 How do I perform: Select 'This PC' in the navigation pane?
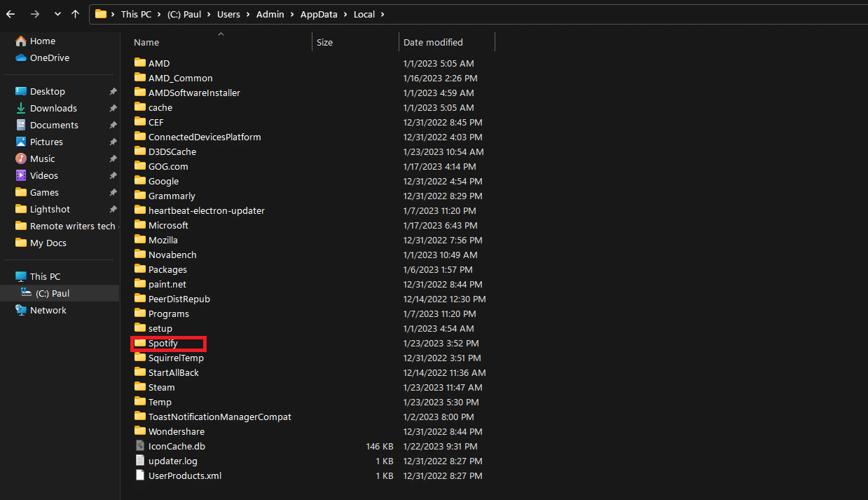point(38,277)
